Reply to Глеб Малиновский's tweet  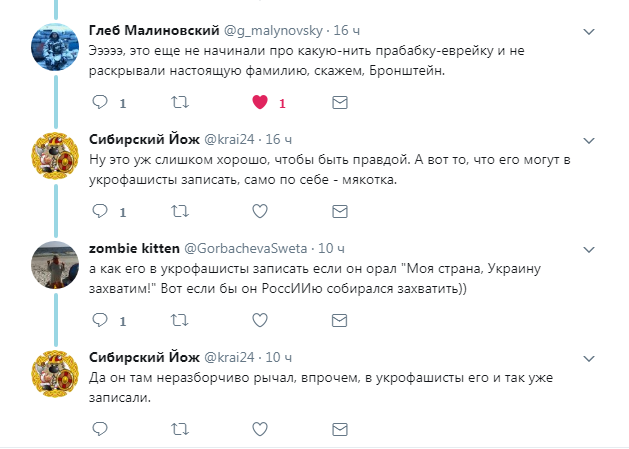point(100,102)
